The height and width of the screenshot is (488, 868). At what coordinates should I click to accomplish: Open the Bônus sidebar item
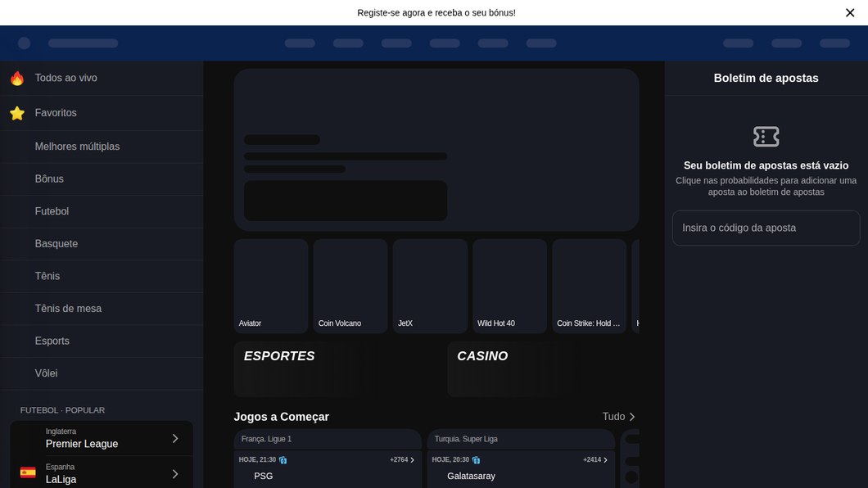tap(102, 178)
